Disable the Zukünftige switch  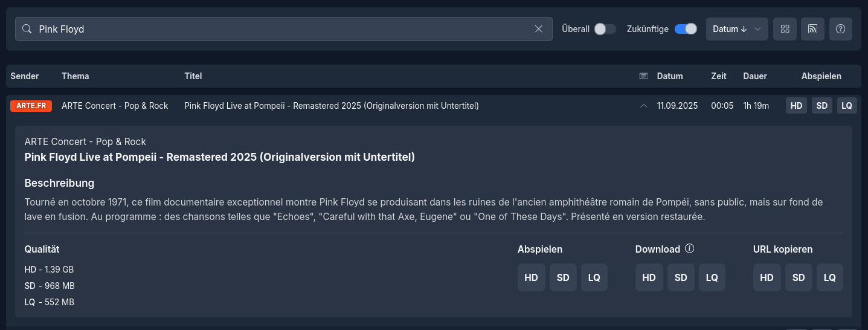click(x=686, y=29)
